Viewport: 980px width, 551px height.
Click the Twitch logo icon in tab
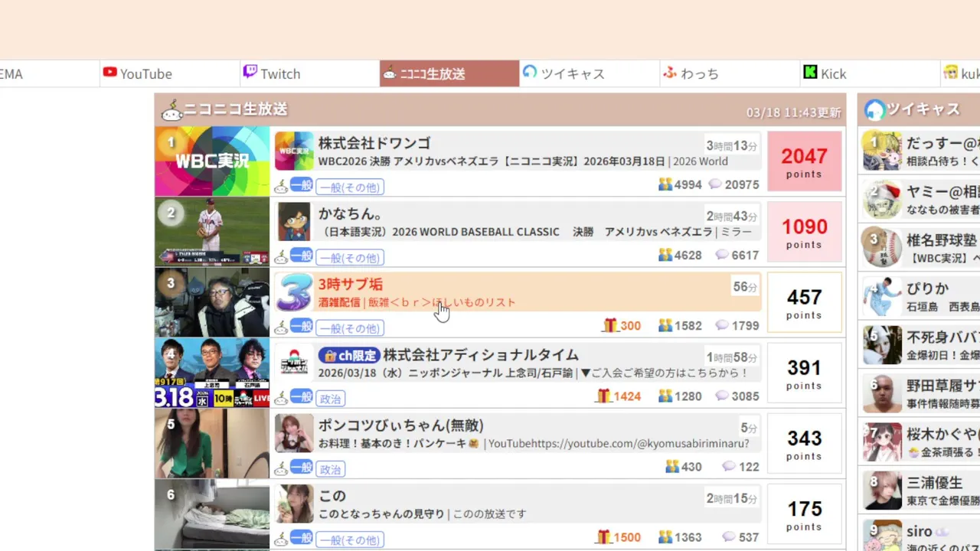click(x=250, y=73)
